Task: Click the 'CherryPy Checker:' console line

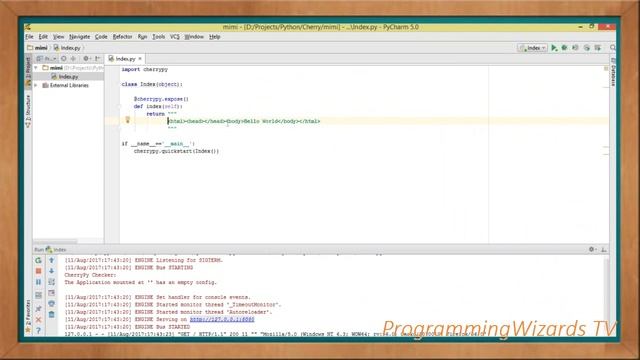Action: tap(90, 275)
